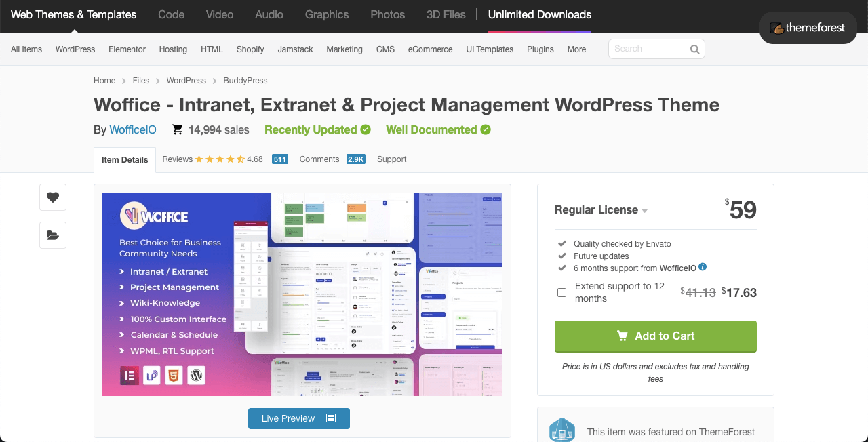
Task: Switch to the Comments tab
Action: [x=319, y=159]
